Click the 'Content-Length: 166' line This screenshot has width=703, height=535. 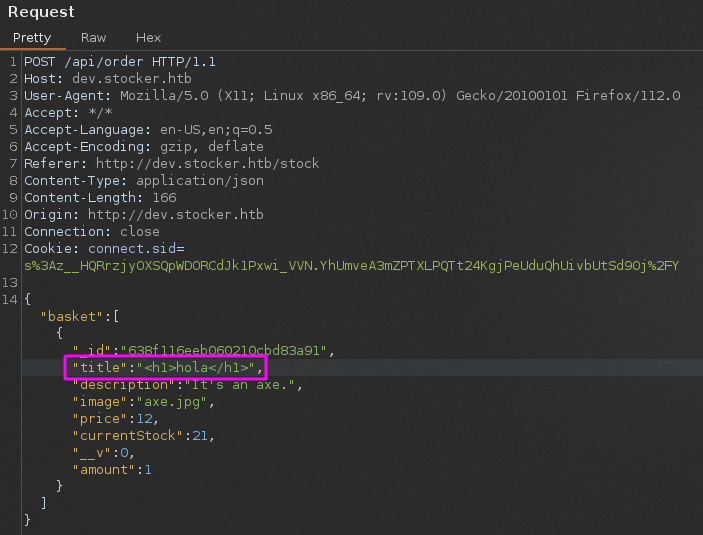[100, 197]
